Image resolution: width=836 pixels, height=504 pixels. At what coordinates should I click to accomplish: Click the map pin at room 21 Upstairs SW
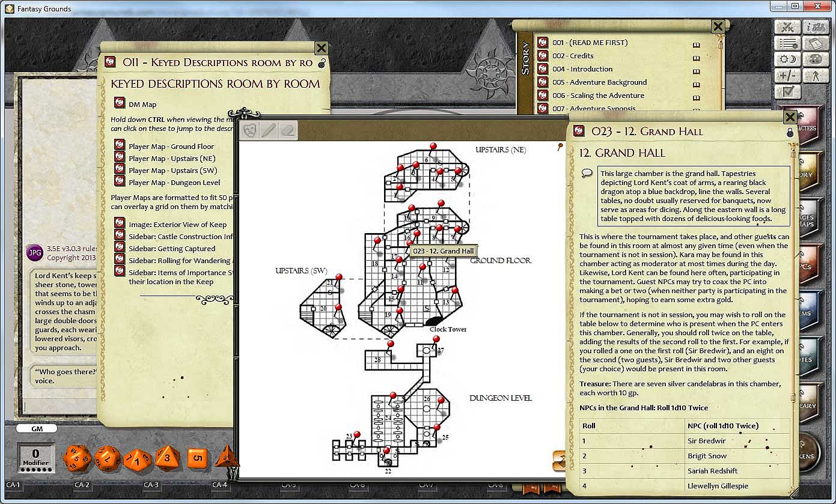pyautogui.click(x=338, y=277)
